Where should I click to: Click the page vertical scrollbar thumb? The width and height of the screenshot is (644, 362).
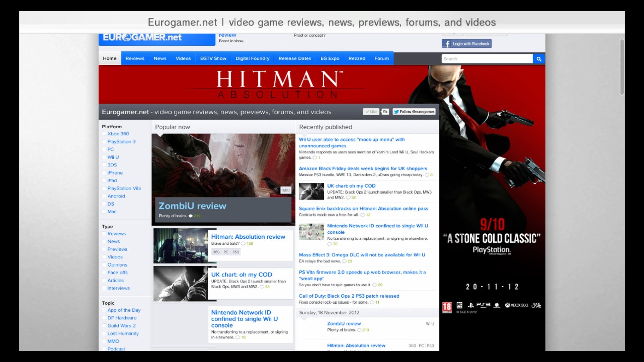click(622, 67)
